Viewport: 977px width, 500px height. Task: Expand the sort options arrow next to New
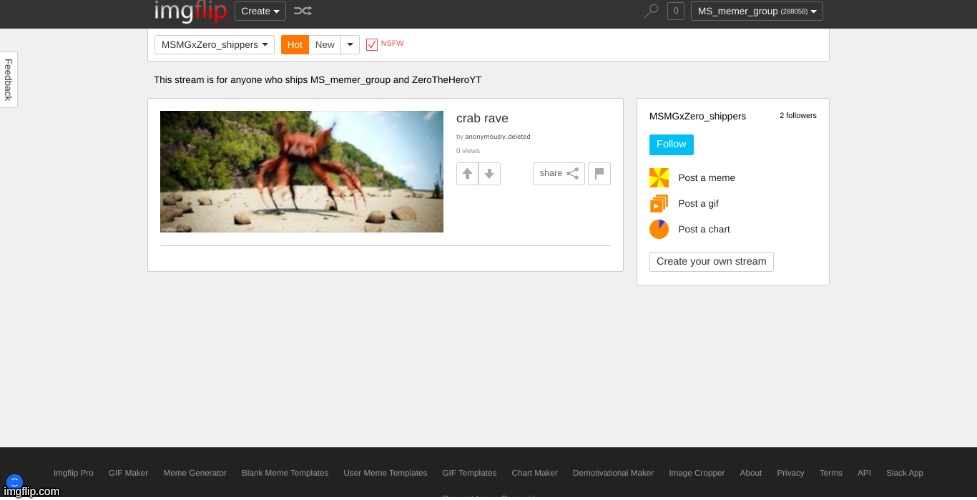pos(350,45)
